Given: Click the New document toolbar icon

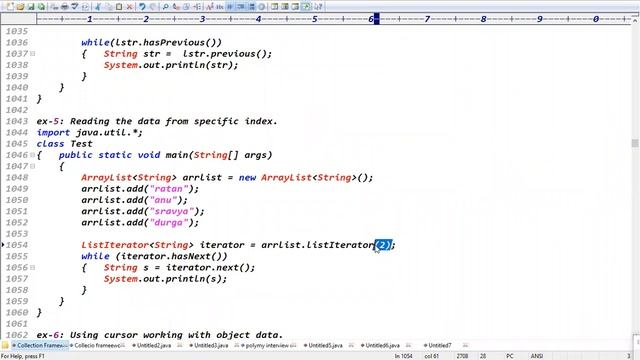Looking at the screenshot, I should (x=10, y=7).
